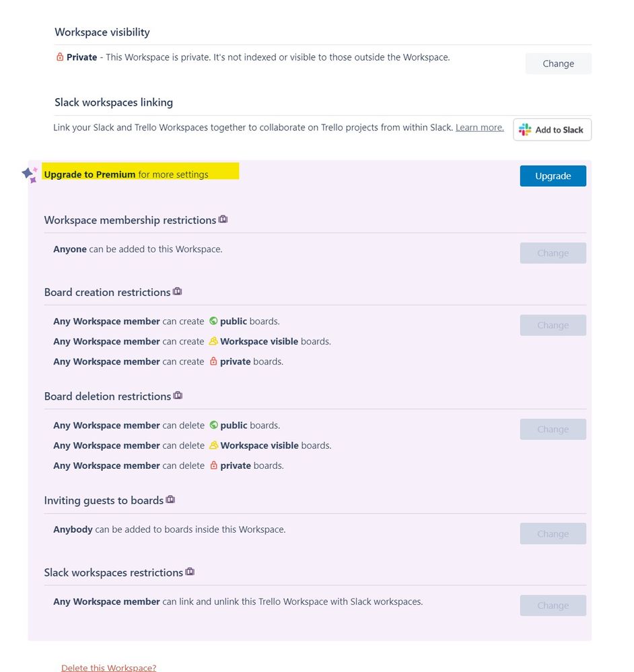Viewport: 634px width, 672px height.
Task: Click green globe icon in create public boards row
Action: pyautogui.click(x=213, y=321)
